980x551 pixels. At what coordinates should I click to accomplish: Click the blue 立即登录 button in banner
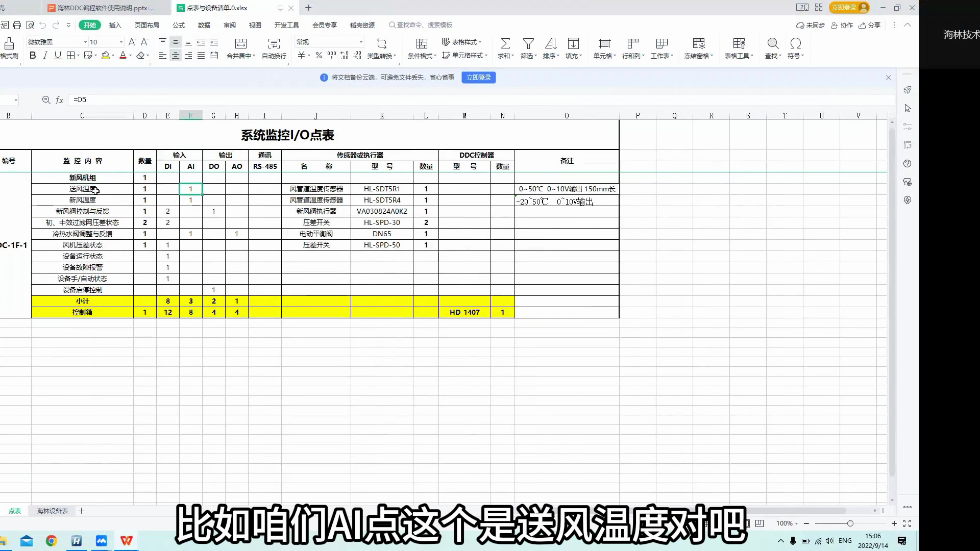click(479, 78)
